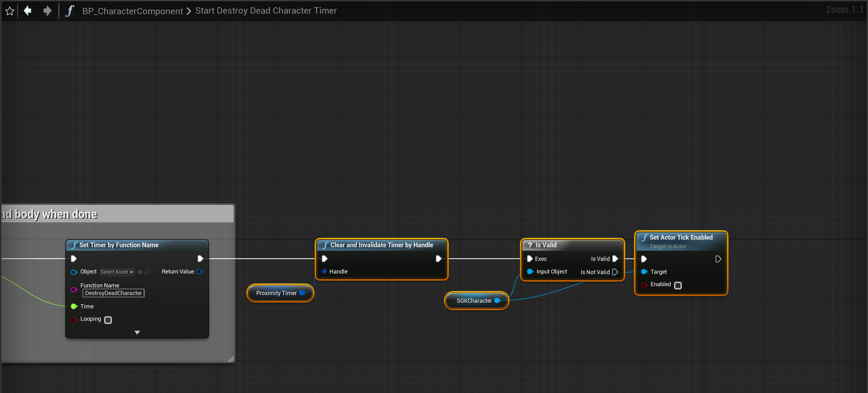Edit the DestroyDeadCharacter function name field
The image size is (868, 393).
pos(113,293)
